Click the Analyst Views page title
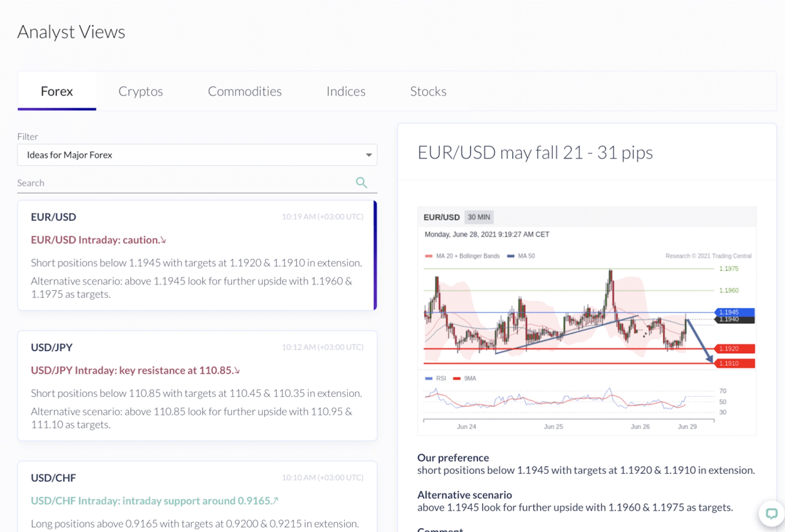Viewport: 785px width, 532px height. coord(71,32)
